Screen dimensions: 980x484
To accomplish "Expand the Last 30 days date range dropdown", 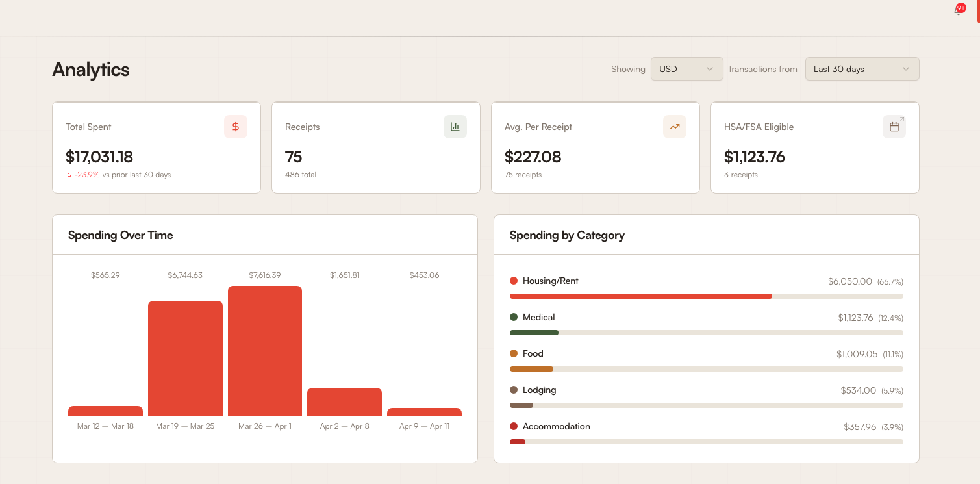I will 862,69.
